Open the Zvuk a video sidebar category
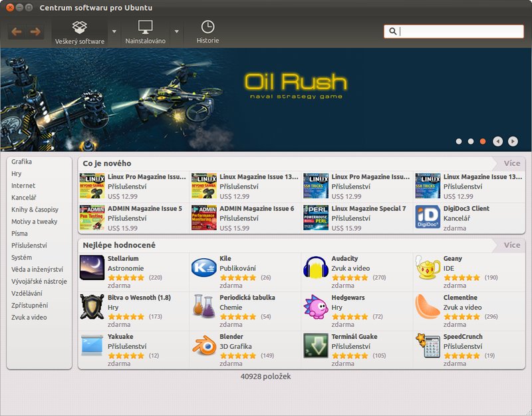Viewport: 532px width, 416px height. 29,317
